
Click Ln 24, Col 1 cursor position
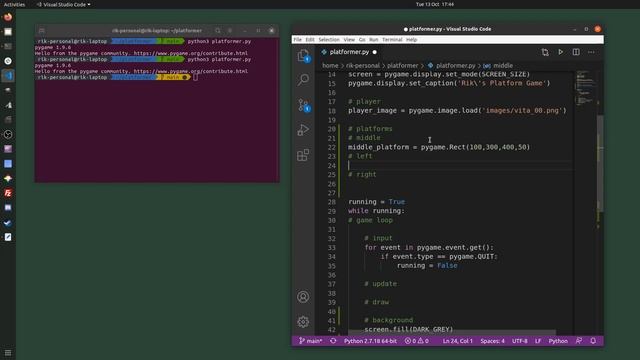pyautogui.click(x=458, y=341)
